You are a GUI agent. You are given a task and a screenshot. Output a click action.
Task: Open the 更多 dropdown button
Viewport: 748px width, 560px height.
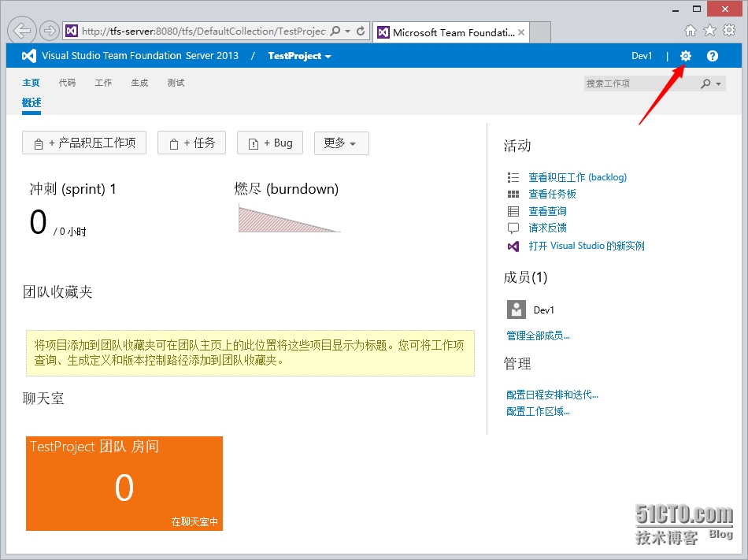[x=342, y=143]
